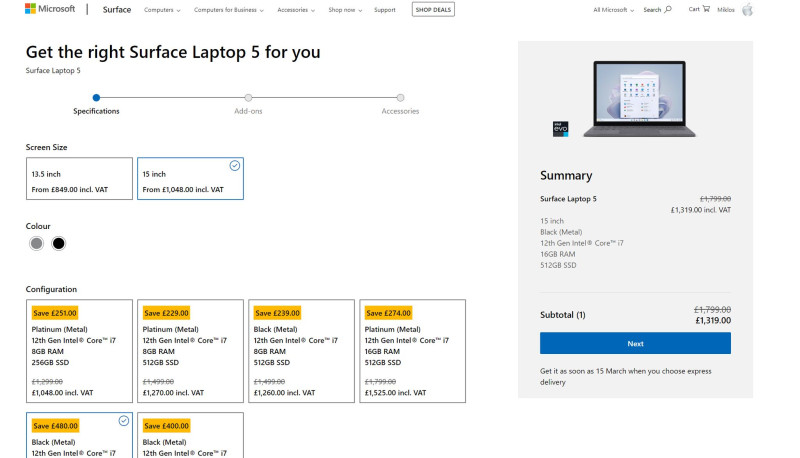
Task: Click the '512GB SSD' summary line
Action: 558,265
